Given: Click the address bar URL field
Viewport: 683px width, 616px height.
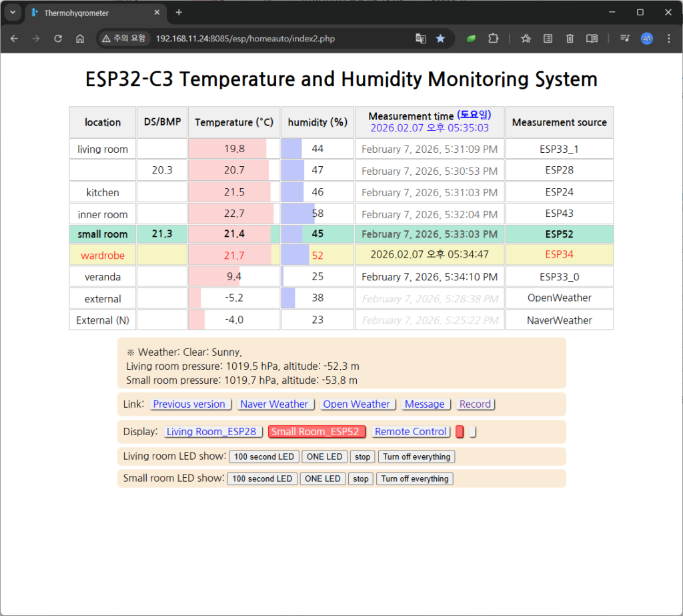Looking at the screenshot, I should [x=280, y=39].
